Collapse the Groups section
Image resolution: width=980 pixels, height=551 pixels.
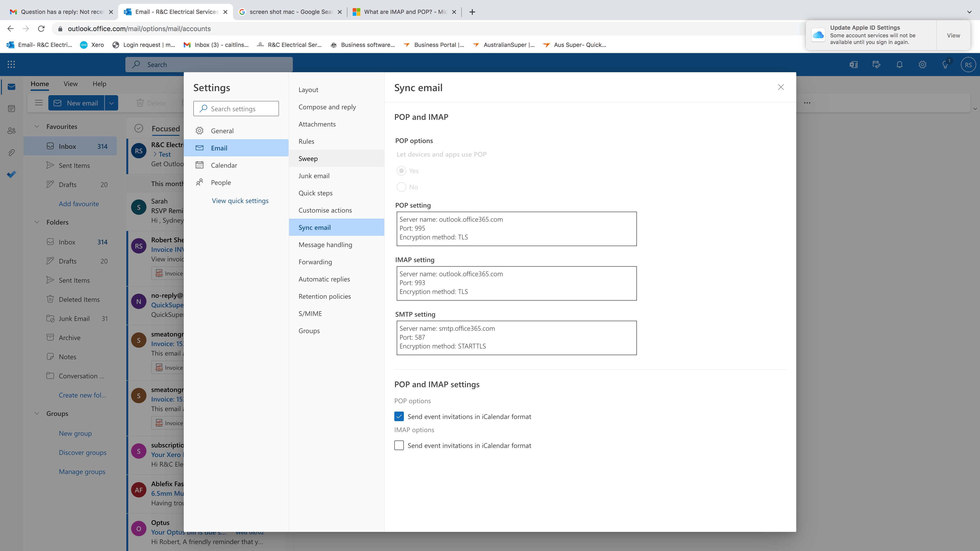37,413
